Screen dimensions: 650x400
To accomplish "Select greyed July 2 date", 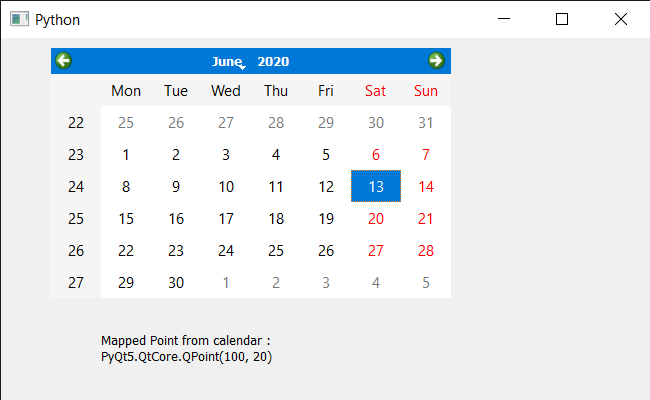I will [x=276, y=282].
